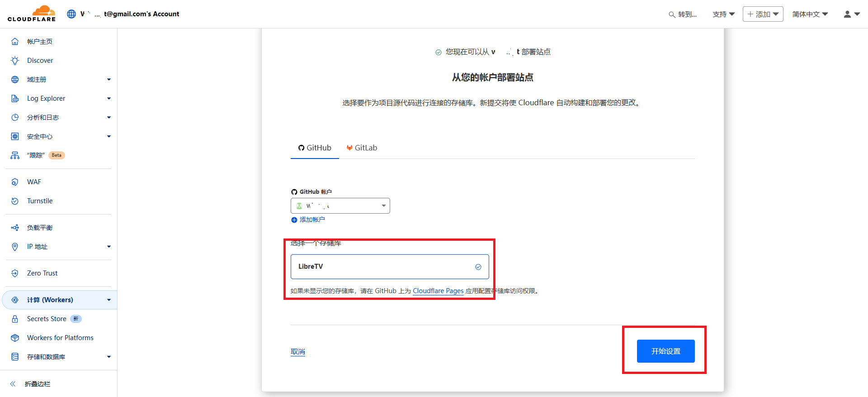Open the GitHub account dropdown
868x397 pixels.
[x=340, y=206]
